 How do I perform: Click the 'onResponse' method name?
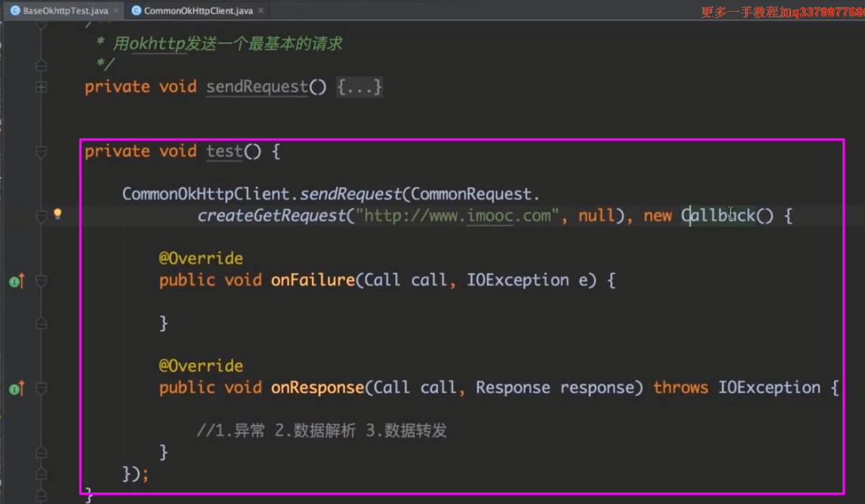click(x=317, y=387)
